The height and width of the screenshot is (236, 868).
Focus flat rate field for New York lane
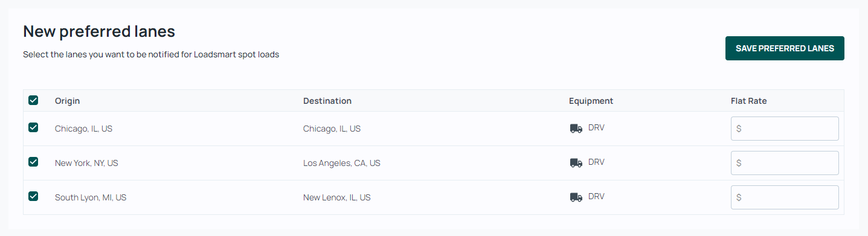point(785,163)
